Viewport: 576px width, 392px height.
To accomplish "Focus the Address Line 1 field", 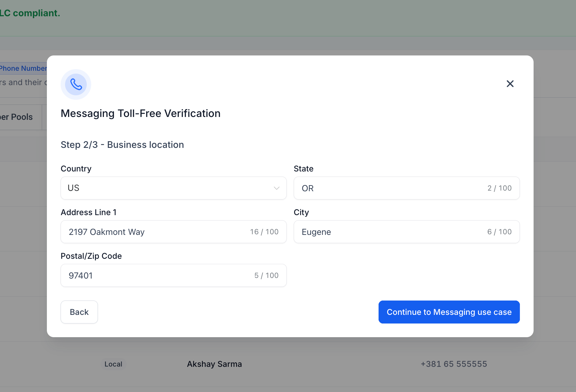I will coord(156,232).
